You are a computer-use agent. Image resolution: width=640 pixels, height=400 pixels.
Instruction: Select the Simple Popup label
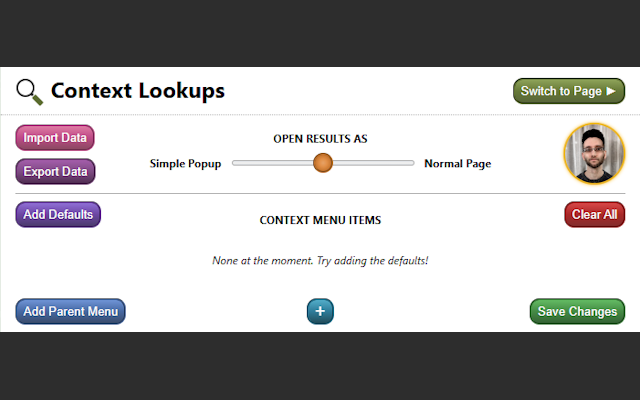[x=186, y=163]
